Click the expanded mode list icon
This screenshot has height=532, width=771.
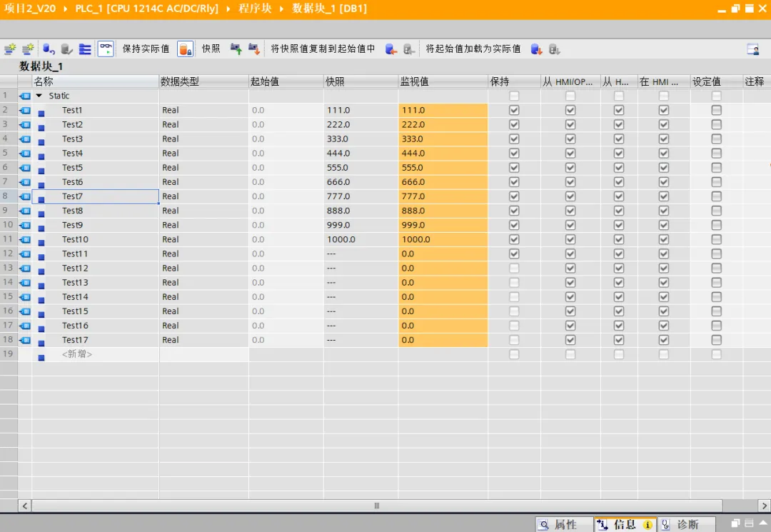pyautogui.click(x=85, y=49)
